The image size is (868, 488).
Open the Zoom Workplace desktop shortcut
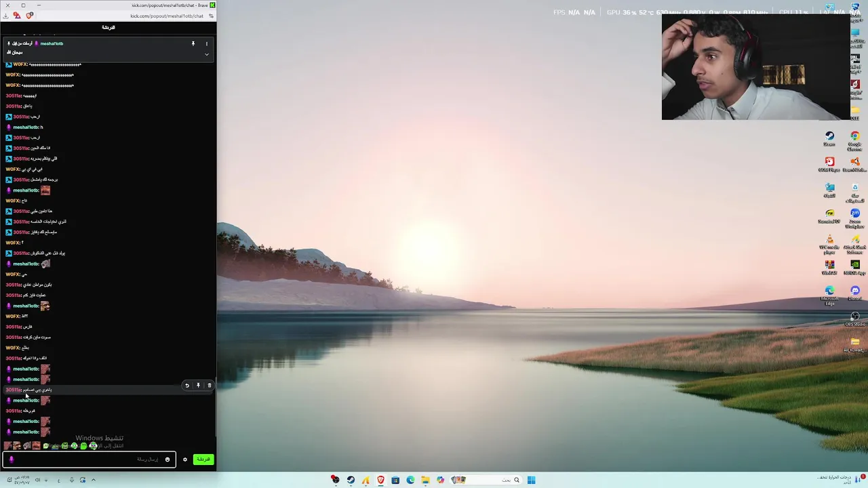tap(854, 218)
